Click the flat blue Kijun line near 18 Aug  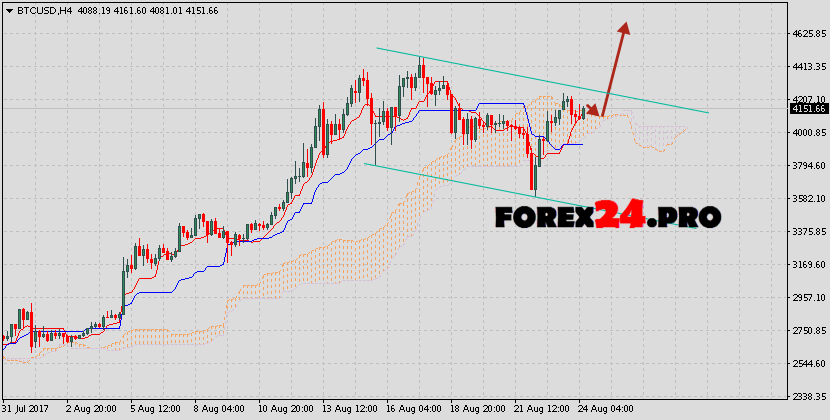pos(502,103)
